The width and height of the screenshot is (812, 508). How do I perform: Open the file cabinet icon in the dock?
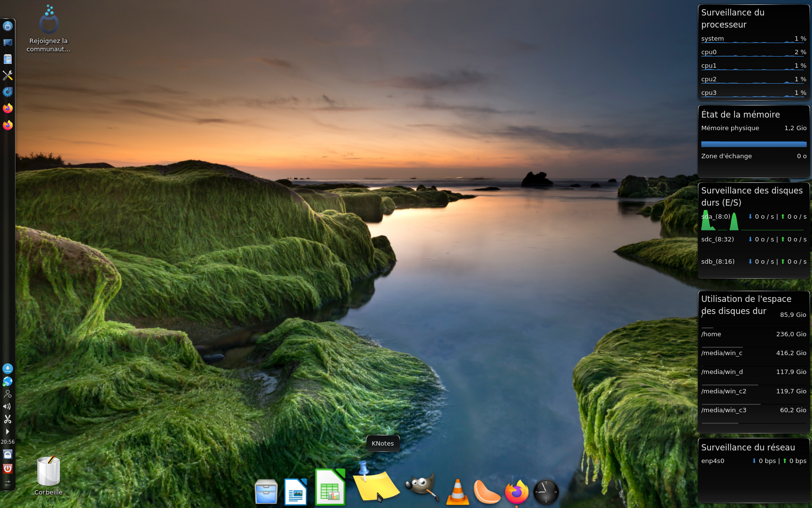click(266, 492)
